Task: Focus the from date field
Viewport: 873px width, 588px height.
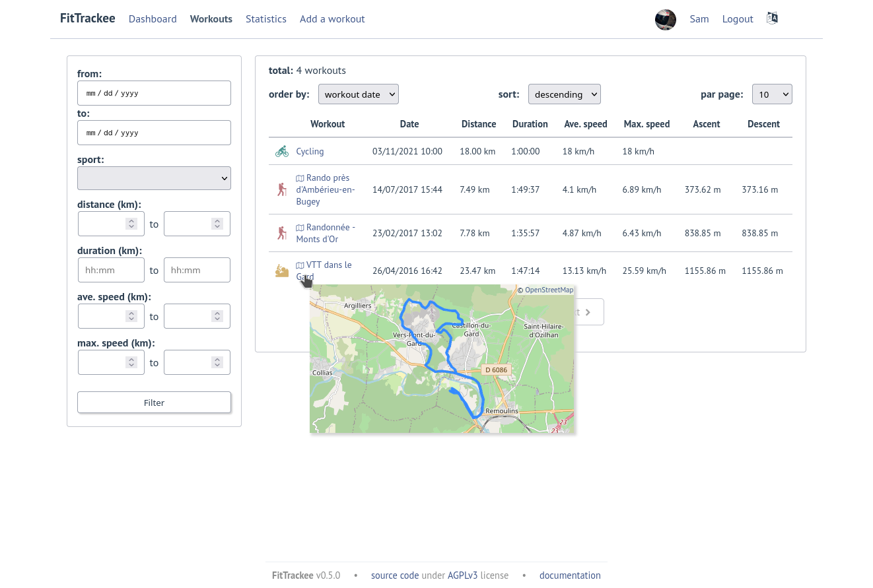Action: coord(154,93)
